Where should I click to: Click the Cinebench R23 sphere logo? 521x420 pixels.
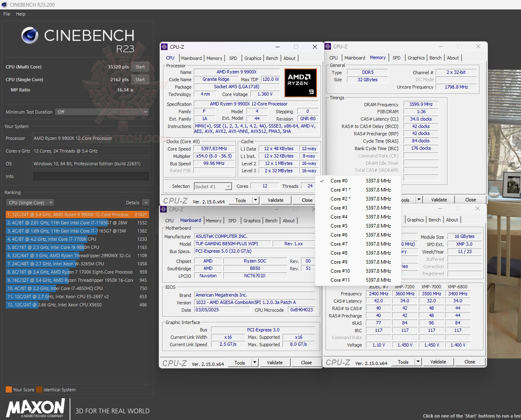[x=30, y=36]
